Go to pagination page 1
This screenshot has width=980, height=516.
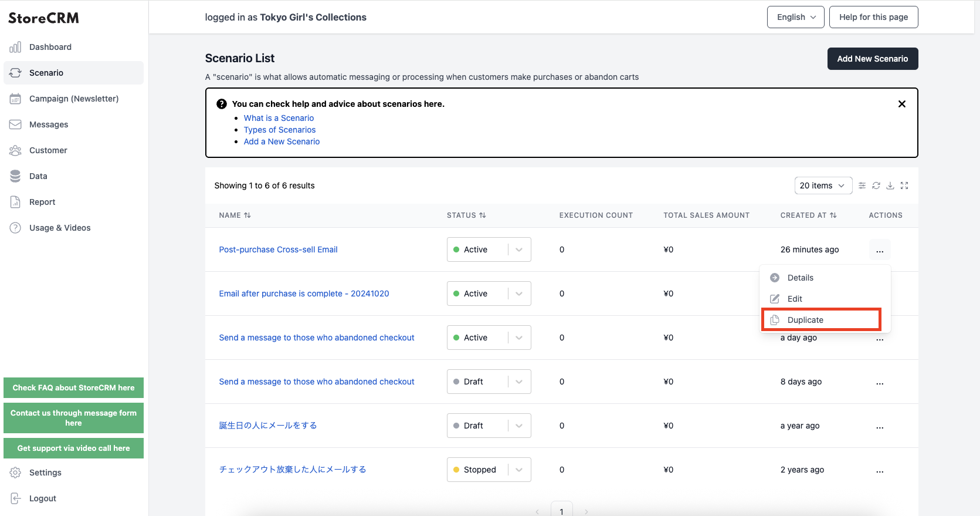(561, 510)
